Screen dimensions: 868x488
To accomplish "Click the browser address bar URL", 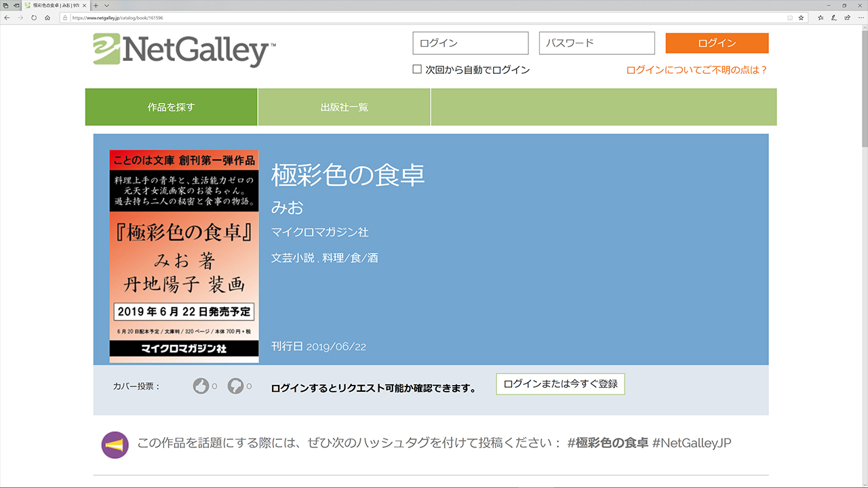I will pos(117,18).
